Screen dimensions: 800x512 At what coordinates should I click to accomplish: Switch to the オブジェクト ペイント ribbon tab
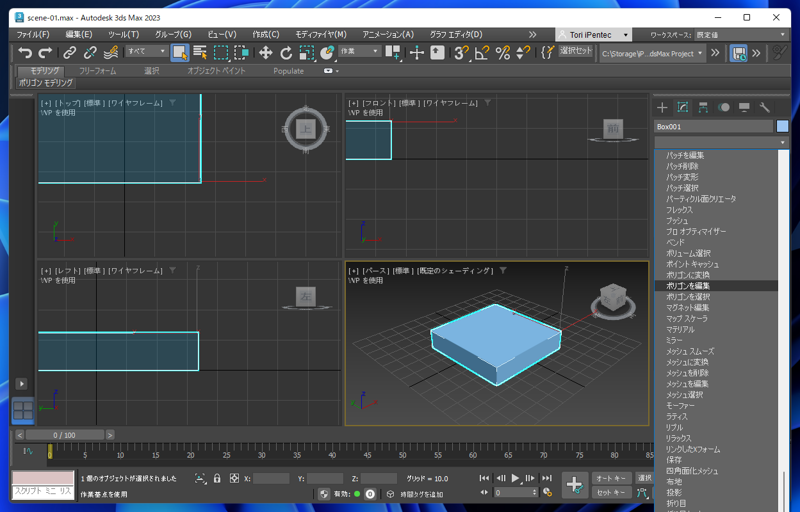(216, 71)
